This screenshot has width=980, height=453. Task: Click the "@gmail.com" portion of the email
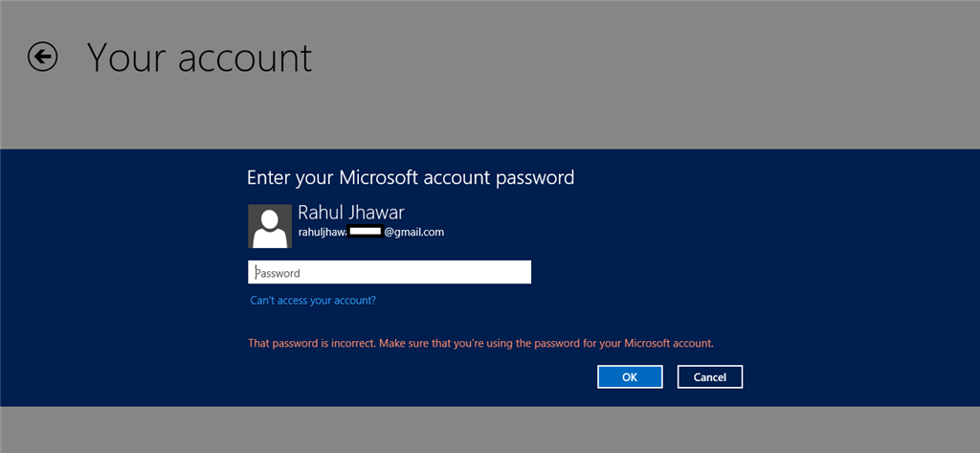[x=413, y=232]
